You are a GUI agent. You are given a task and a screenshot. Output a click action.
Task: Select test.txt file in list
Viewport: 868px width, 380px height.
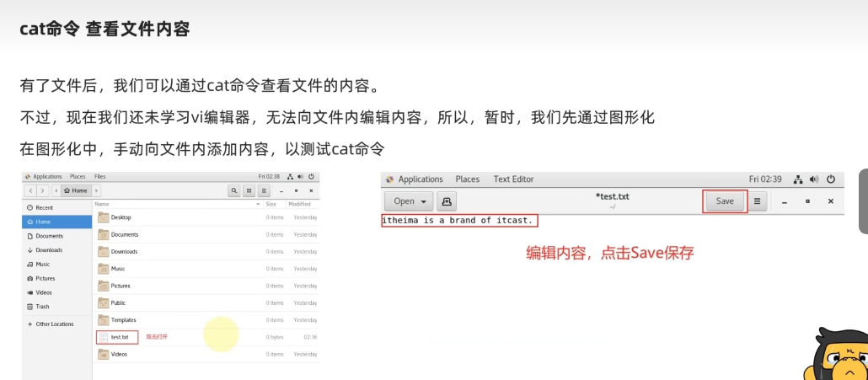[x=119, y=337]
